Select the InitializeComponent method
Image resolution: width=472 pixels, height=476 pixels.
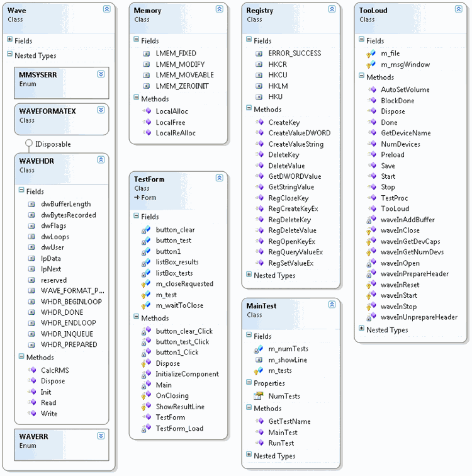click(187, 374)
